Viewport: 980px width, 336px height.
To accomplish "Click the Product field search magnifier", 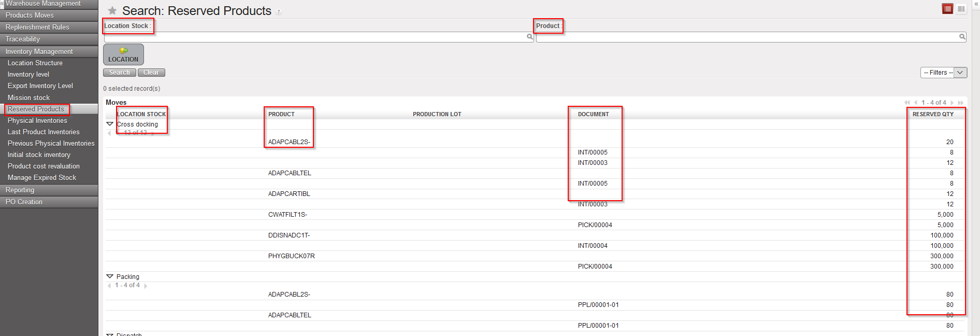I will 962,37.
